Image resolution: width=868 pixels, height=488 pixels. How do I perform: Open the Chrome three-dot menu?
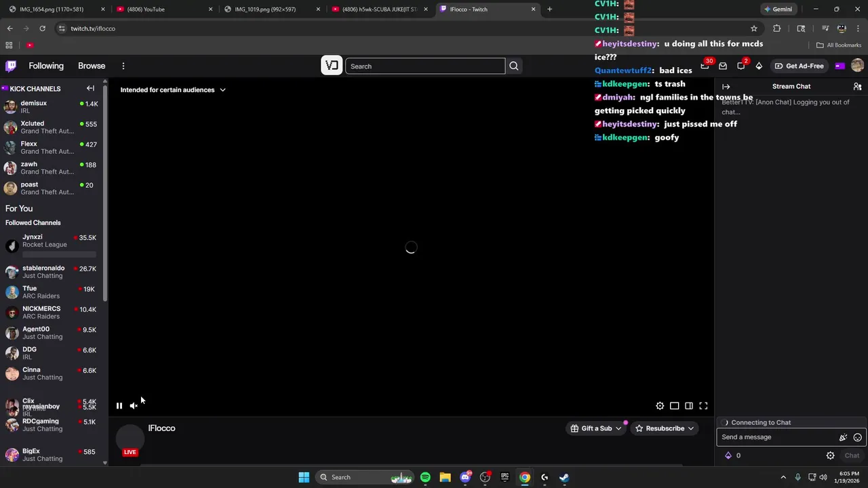point(859,28)
